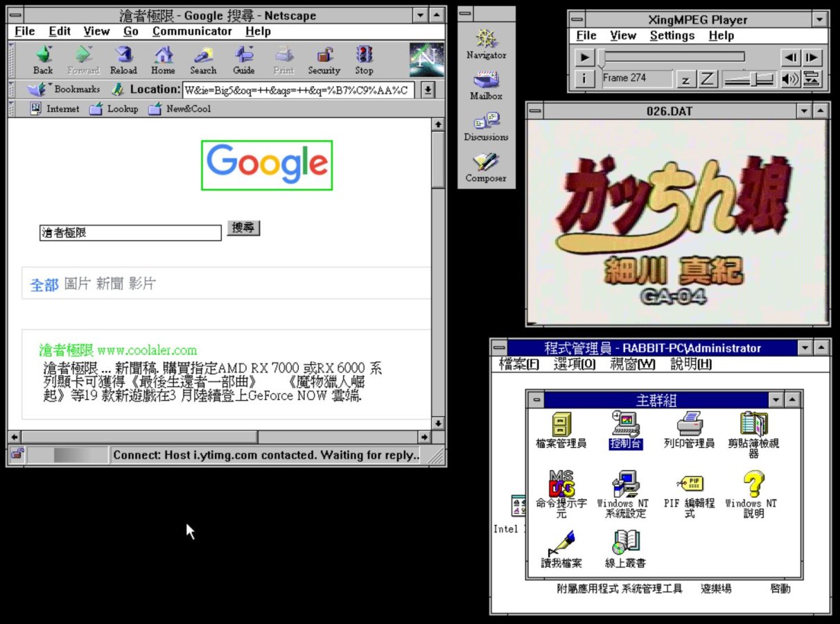Click the Netscape N logo animation
Screen dimensions: 840x624
tap(426, 60)
